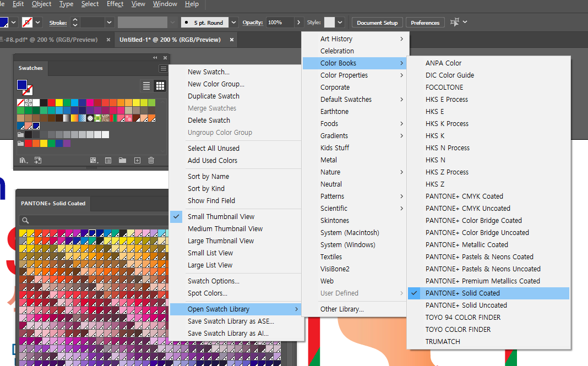Viewport: 588px width, 366px height.
Task: Click Document Setup button
Action: (x=377, y=23)
